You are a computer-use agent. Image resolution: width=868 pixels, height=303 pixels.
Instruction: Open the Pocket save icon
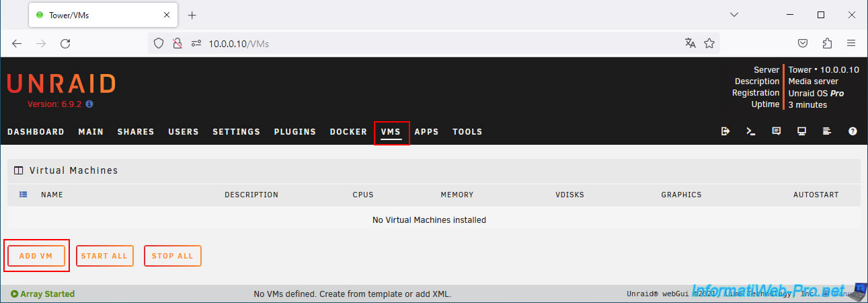coord(803,43)
